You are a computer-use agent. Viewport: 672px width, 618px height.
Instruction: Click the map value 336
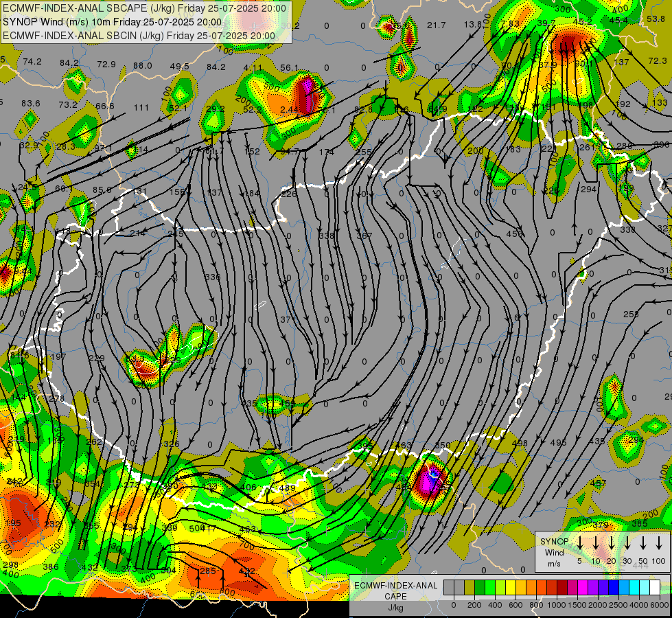click(213, 277)
